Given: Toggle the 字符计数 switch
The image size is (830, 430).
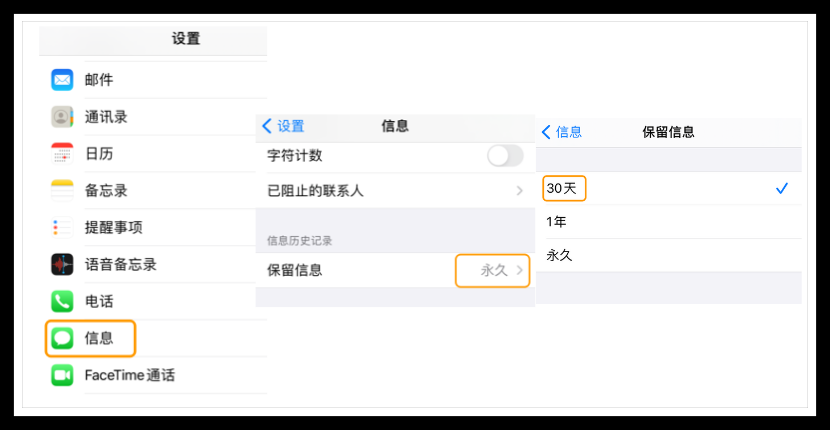Looking at the screenshot, I should (505, 156).
